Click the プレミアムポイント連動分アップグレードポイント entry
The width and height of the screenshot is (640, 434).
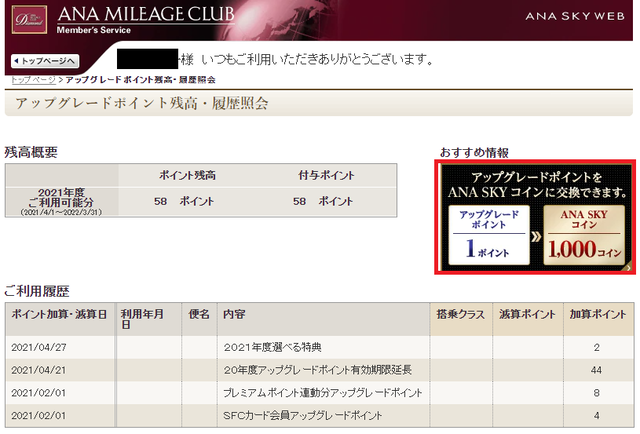(x=322, y=393)
